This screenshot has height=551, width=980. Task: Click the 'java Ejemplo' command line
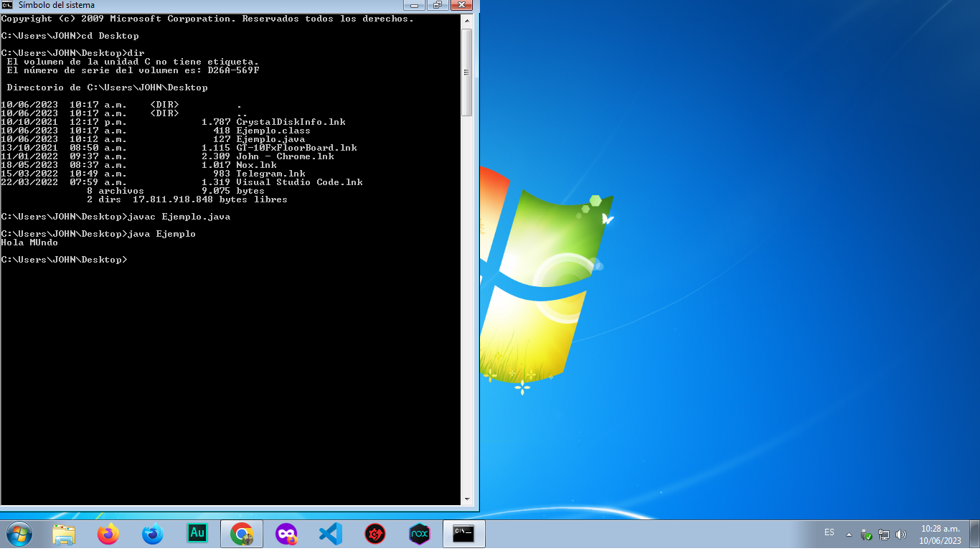[99, 234]
